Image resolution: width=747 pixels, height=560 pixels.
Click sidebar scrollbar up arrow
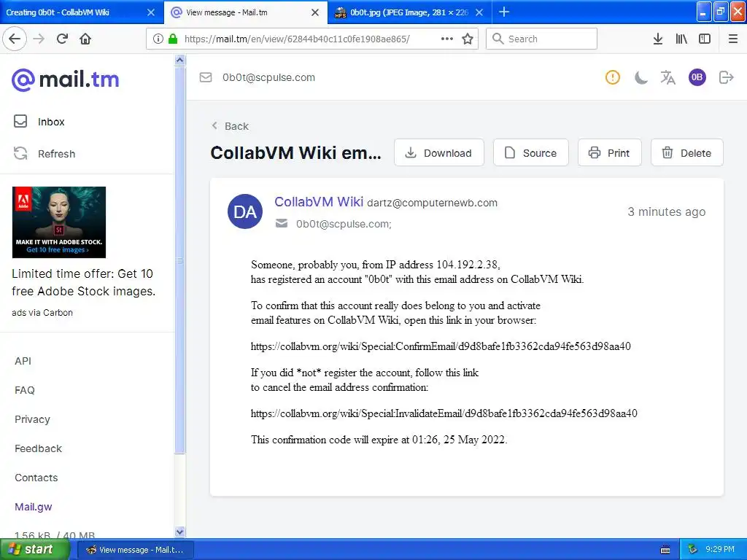[x=179, y=60]
